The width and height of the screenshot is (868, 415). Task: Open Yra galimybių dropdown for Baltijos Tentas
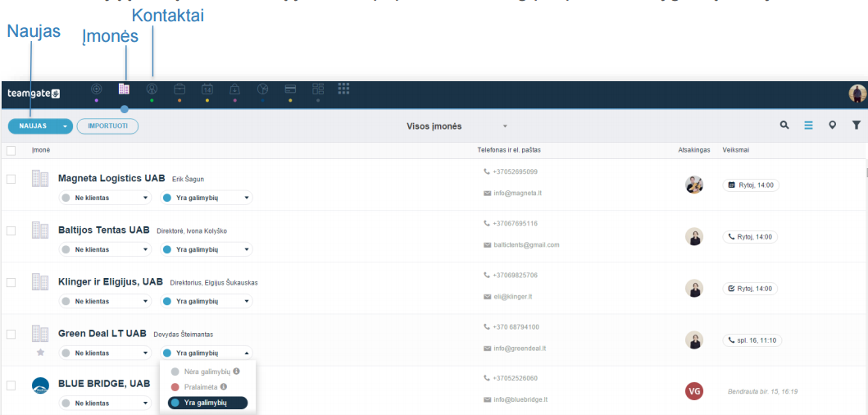tap(207, 249)
